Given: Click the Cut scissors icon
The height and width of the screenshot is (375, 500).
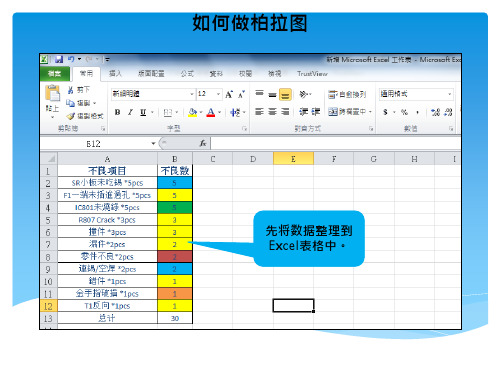Looking at the screenshot, I should tap(71, 90).
